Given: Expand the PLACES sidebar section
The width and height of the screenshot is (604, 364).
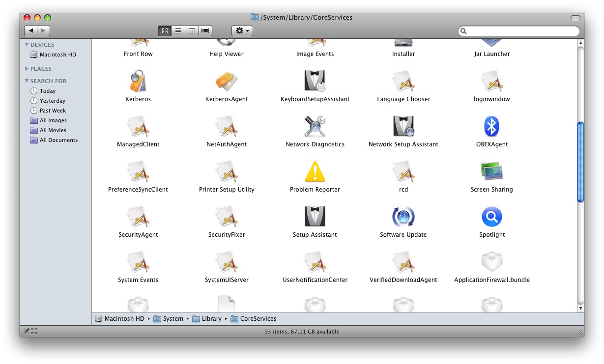Looking at the screenshot, I should point(27,69).
